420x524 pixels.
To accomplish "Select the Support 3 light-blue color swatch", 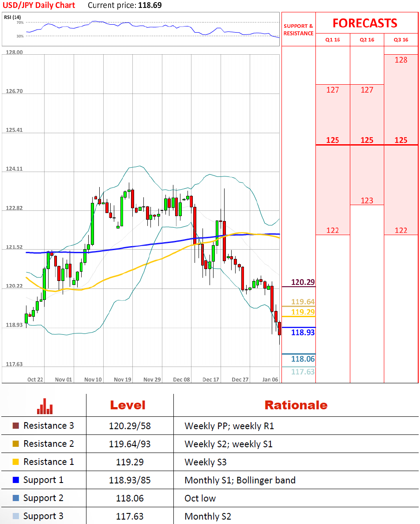I will click(16, 516).
